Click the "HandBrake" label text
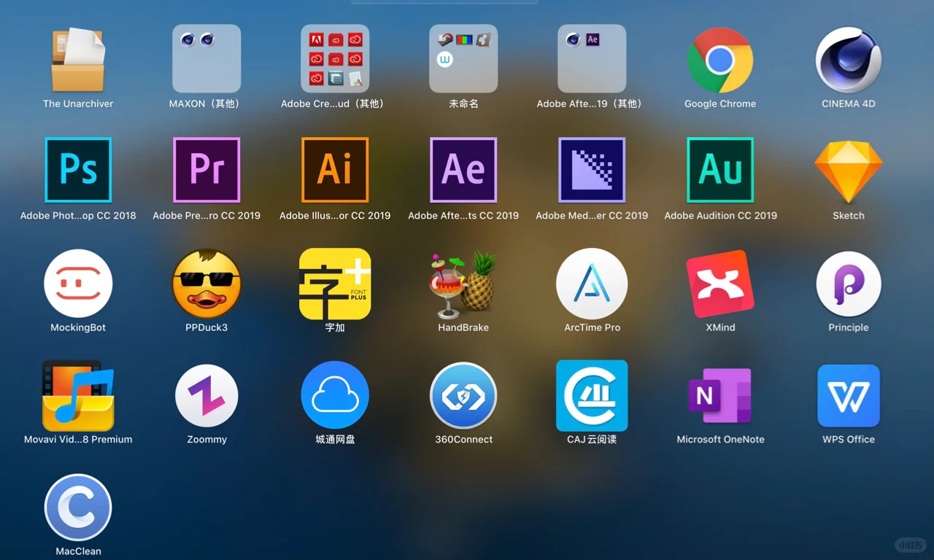The image size is (934, 560). tap(463, 327)
